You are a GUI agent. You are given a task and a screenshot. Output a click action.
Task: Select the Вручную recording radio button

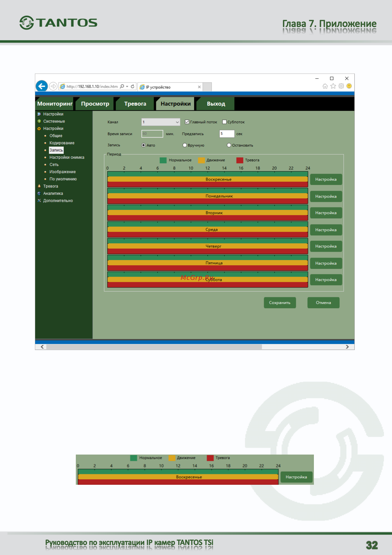(185, 145)
